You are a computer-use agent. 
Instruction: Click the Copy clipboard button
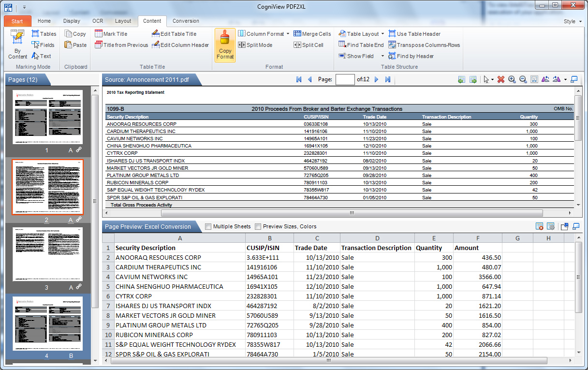(x=75, y=34)
